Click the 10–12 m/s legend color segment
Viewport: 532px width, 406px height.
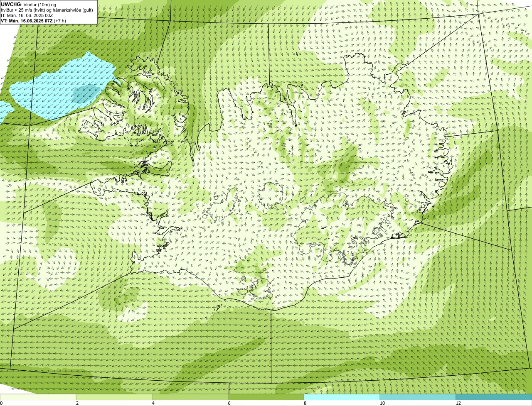418,397
